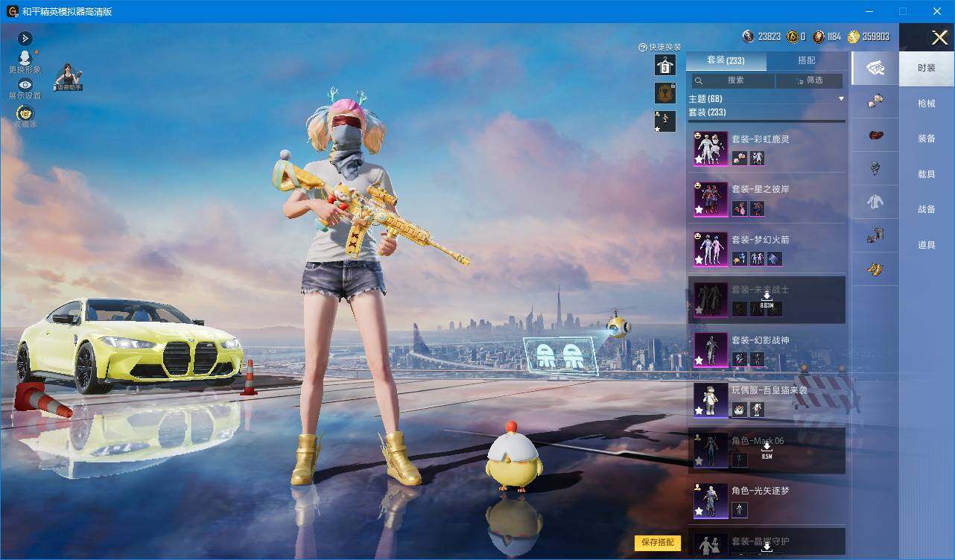Click the 套装-幻影战神 outfit name
The width and height of the screenshot is (955, 560).
(760, 340)
